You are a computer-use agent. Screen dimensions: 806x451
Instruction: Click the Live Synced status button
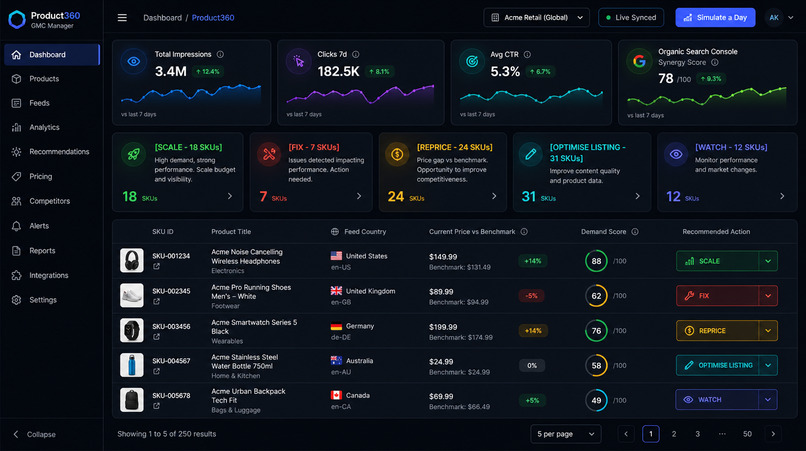pos(631,17)
